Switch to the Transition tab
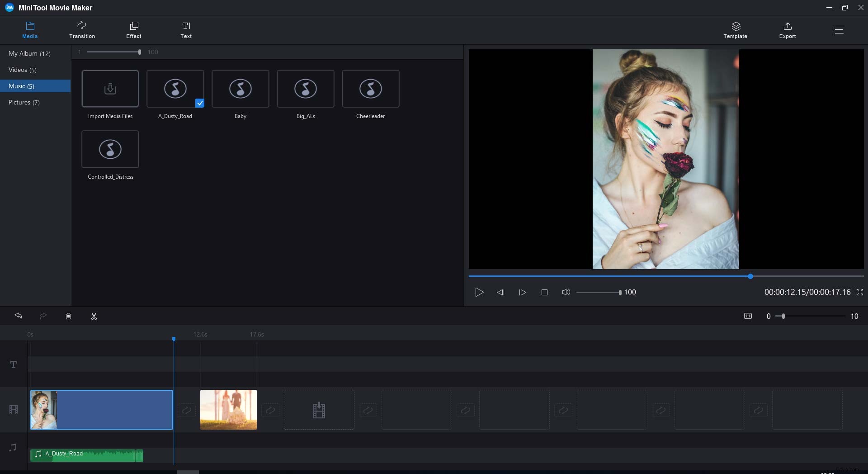868x474 pixels. click(x=82, y=29)
